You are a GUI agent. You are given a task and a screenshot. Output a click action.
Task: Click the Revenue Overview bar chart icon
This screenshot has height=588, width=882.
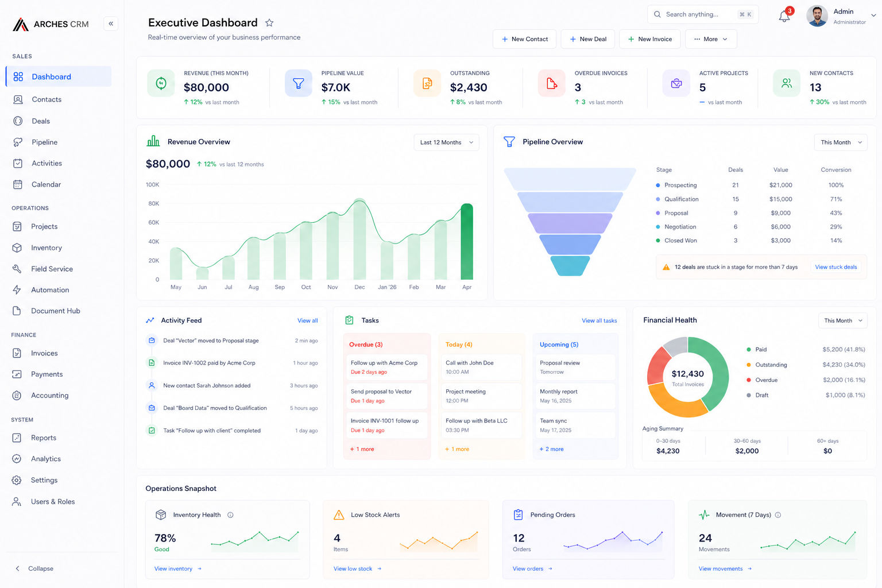[x=153, y=141]
